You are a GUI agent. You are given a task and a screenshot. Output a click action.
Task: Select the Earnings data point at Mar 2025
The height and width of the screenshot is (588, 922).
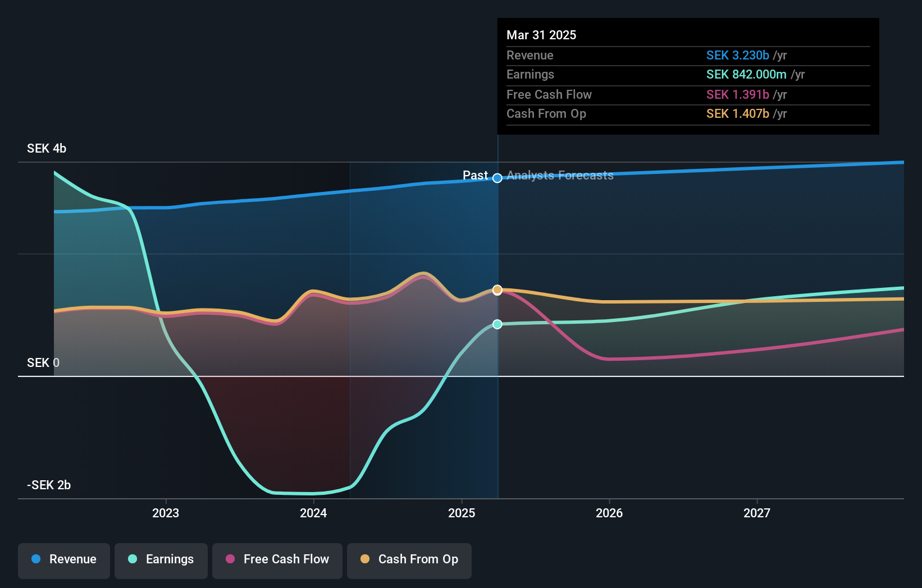(x=497, y=324)
